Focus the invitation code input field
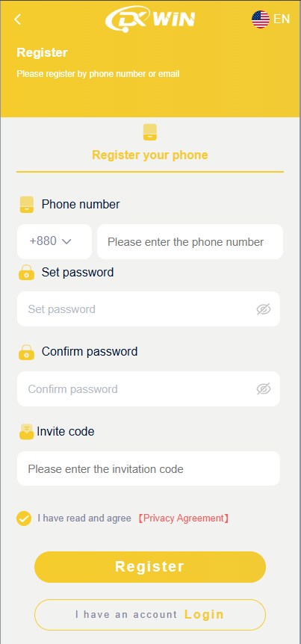301x644 pixels. coord(149,468)
